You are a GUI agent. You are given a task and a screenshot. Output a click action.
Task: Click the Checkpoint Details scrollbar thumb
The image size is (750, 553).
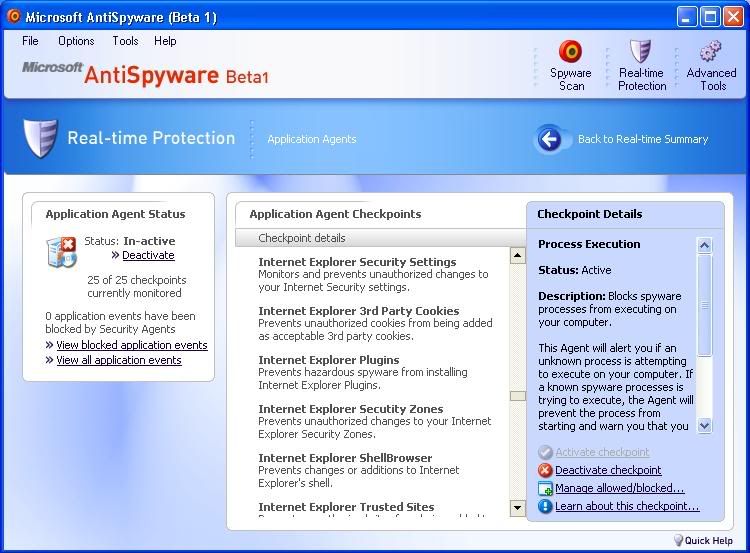click(x=704, y=305)
